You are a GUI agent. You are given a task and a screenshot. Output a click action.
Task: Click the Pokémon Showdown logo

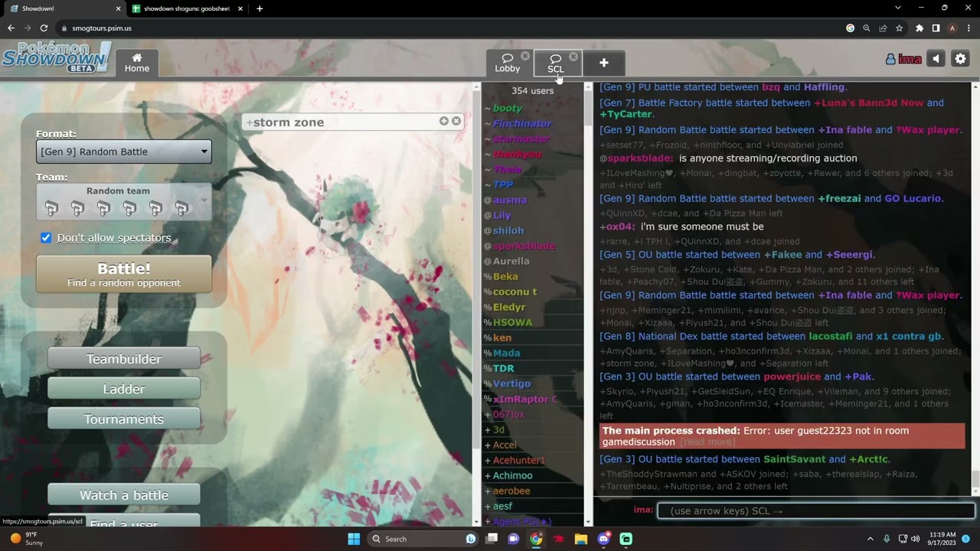coord(56,57)
